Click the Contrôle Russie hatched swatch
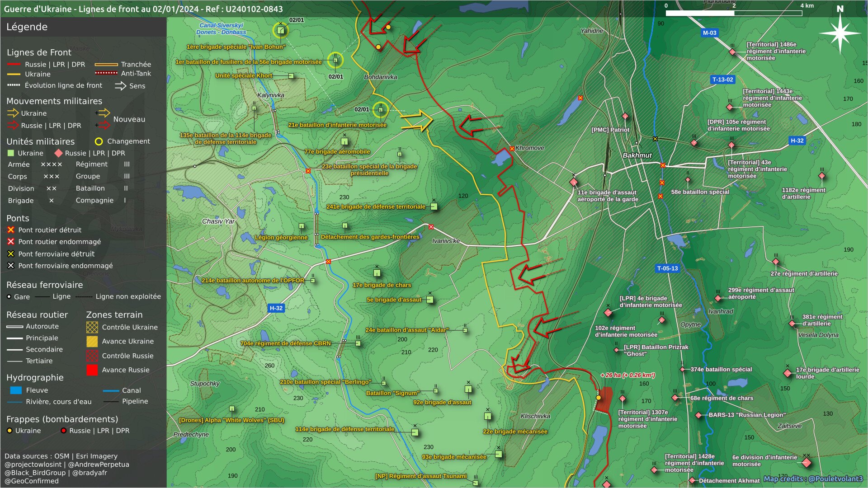868x488 pixels. [x=92, y=356]
